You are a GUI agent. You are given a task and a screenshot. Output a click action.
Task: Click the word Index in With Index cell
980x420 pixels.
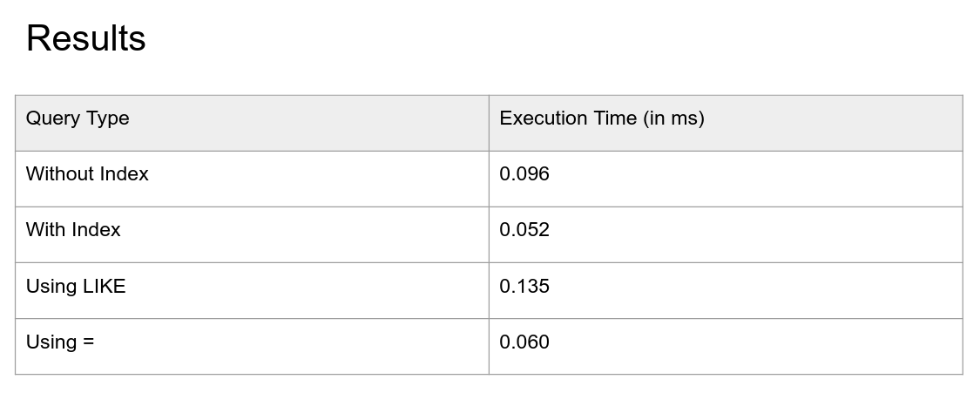[96, 230]
